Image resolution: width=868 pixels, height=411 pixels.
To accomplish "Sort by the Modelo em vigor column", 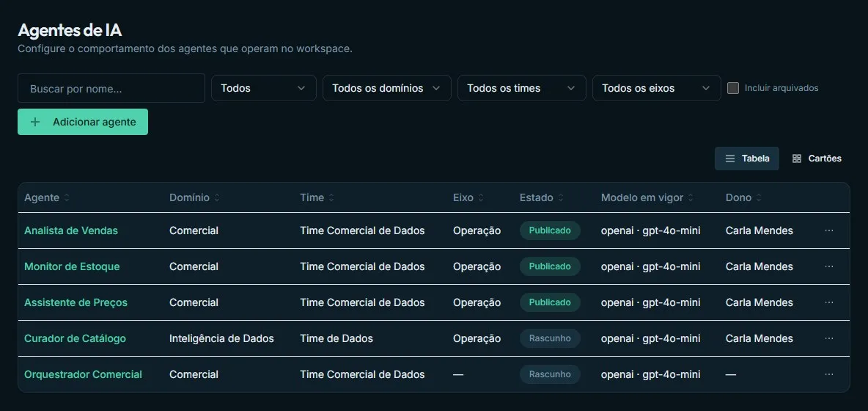I will click(647, 197).
